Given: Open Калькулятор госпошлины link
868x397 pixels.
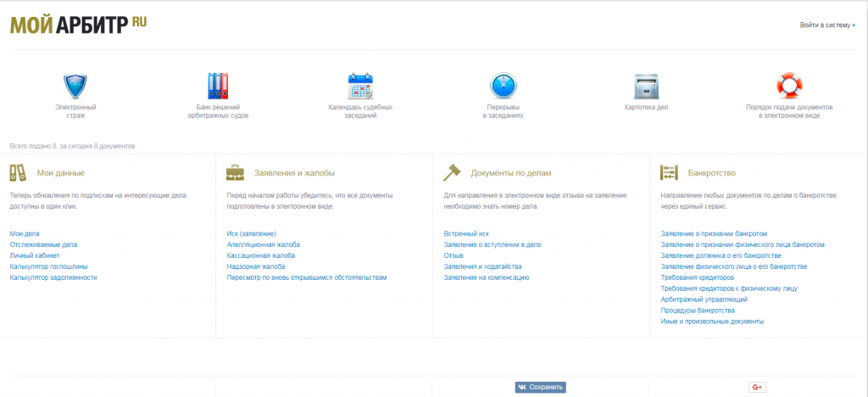Looking at the screenshot, I should point(48,266).
